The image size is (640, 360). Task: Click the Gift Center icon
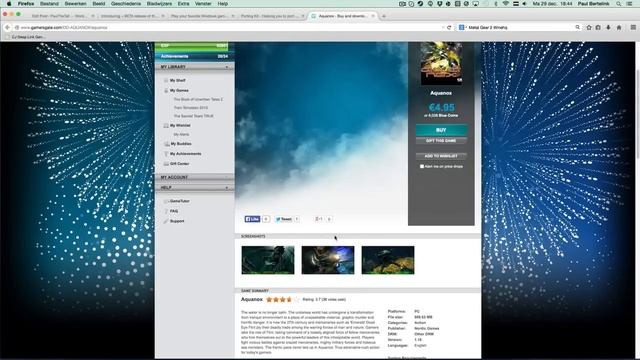click(x=166, y=164)
